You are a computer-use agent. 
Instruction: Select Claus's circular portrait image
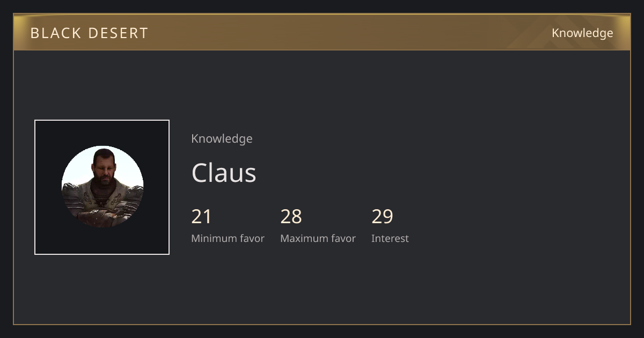pyautogui.click(x=103, y=187)
